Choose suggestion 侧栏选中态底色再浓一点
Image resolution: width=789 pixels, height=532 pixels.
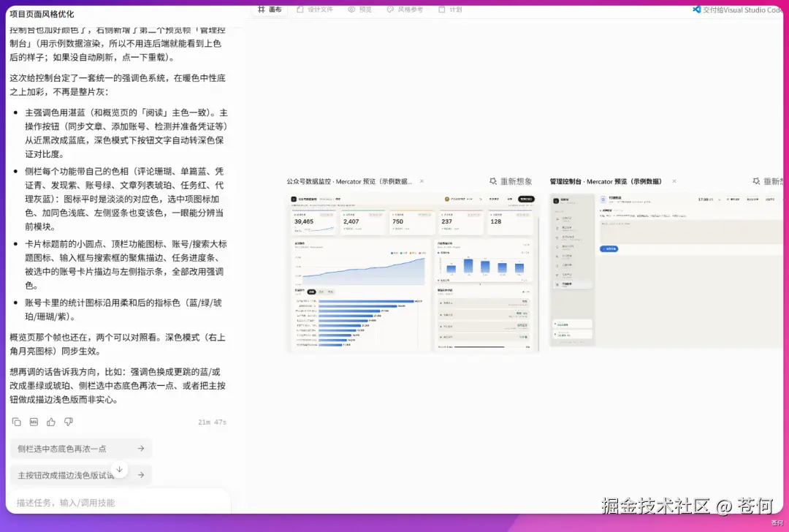pos(81,449)
